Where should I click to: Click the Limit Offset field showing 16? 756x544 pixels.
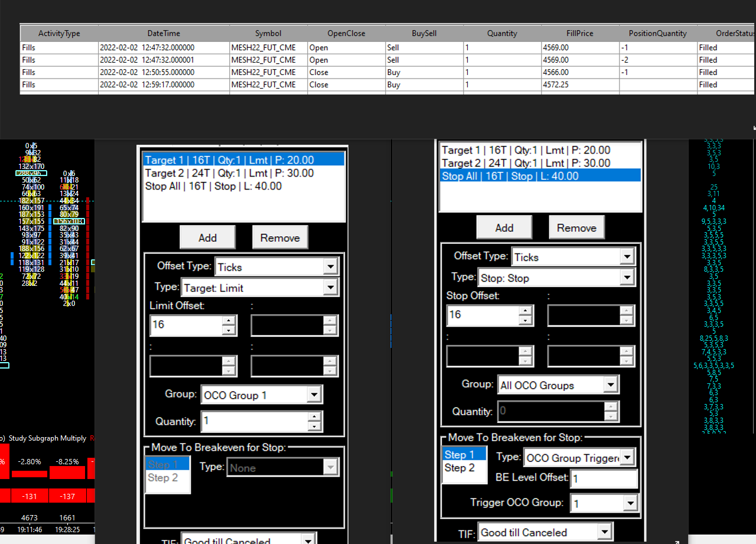click(x=186, y=325)
